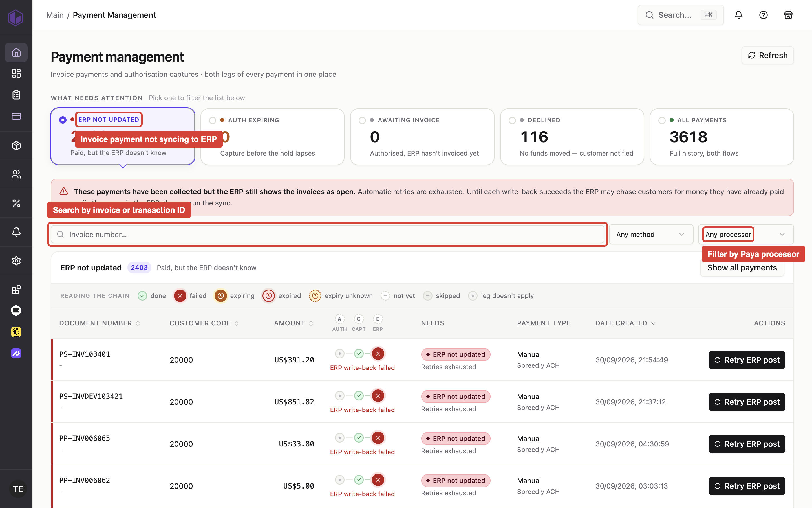The width and height of the screenshot is (812, 508).
Task: Sort by Date Created column
Action: coord(625,323)
